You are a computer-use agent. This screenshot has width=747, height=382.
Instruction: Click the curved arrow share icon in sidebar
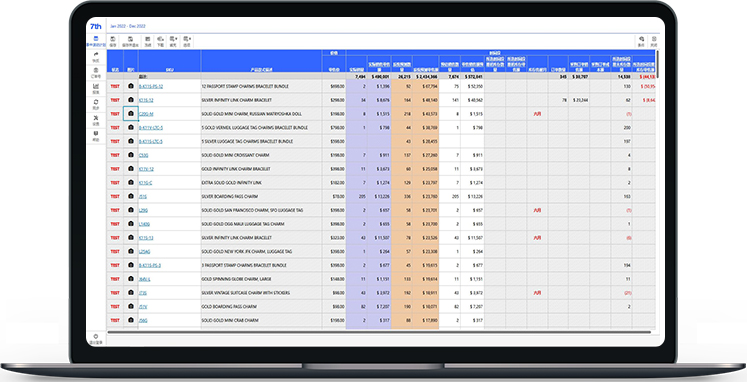[x=96, y=57]
